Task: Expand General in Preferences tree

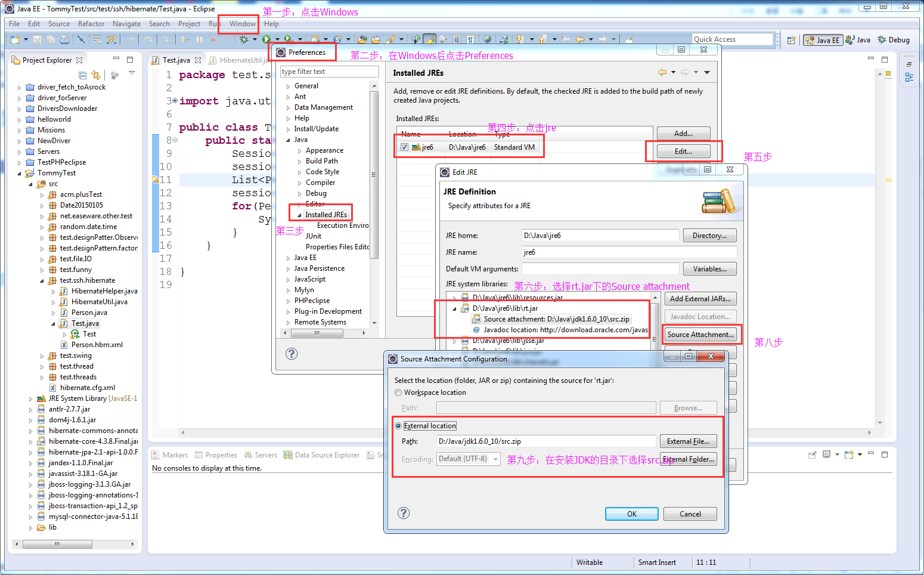Action: pos(288,86)
